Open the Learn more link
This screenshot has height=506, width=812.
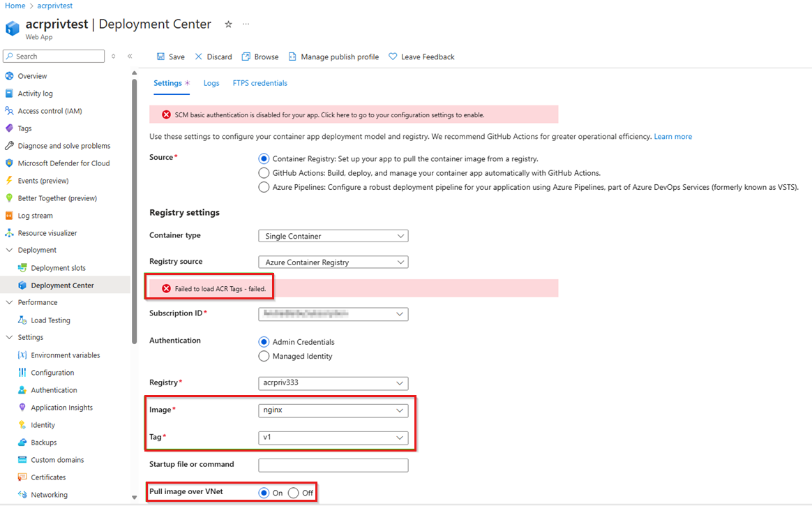[x=672, y=137]
